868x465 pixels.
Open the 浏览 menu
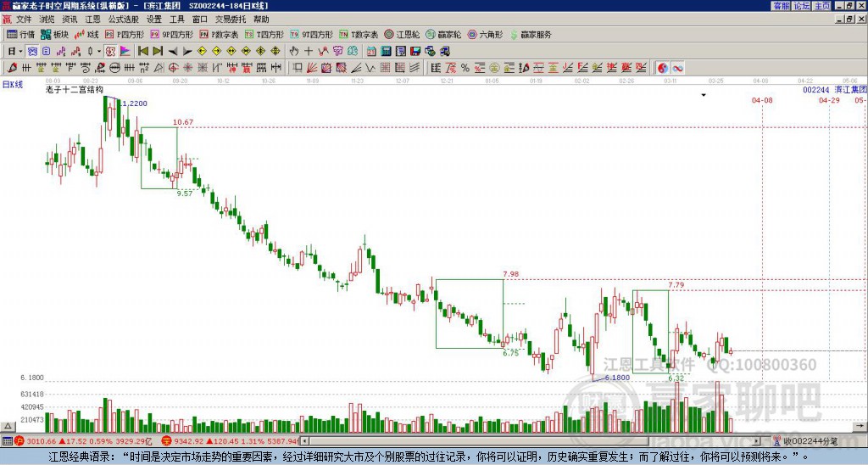coord(47,20)
